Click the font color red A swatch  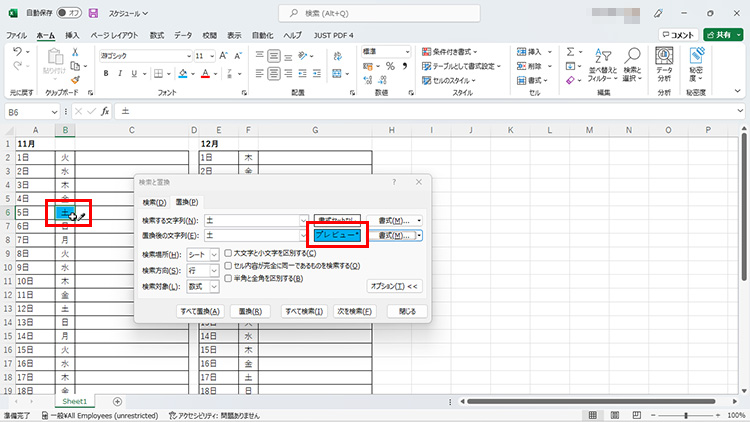tap(204, 73)
